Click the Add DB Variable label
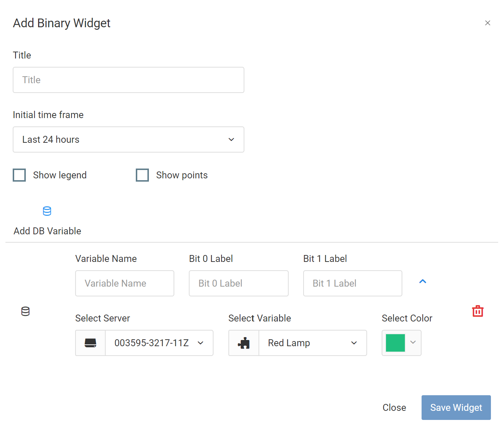 click(48, 231)
